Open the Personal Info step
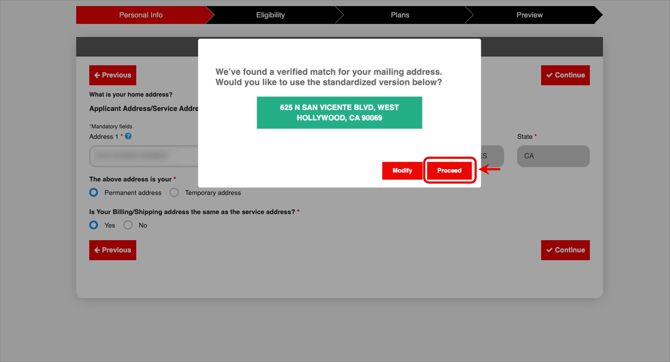This screenshot has height=362, width=670. pos(141,15)
